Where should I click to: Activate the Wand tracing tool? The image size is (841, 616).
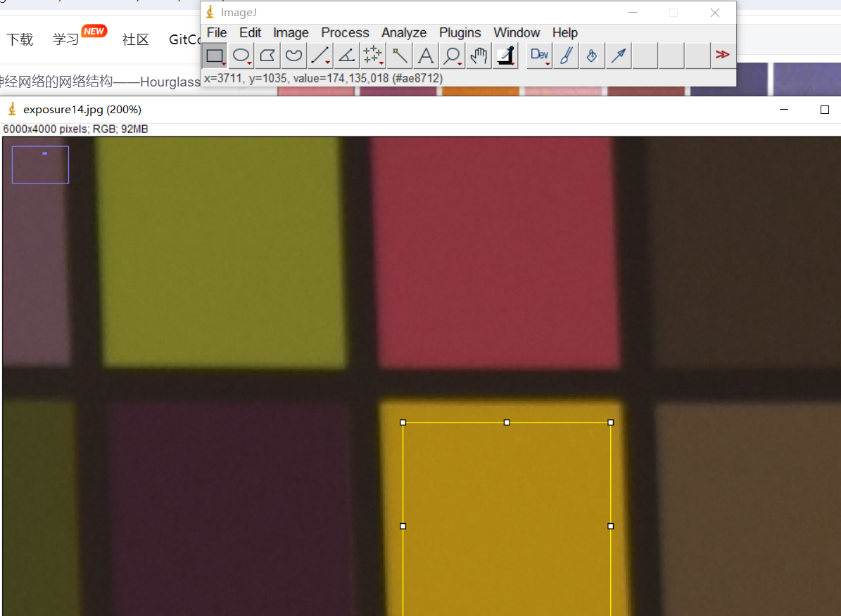click(399, 56)
